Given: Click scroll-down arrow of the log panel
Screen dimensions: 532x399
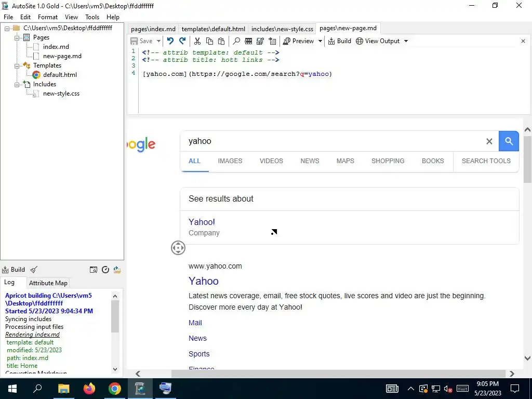Looking at the screenshot, I should [x=115, y=369].
